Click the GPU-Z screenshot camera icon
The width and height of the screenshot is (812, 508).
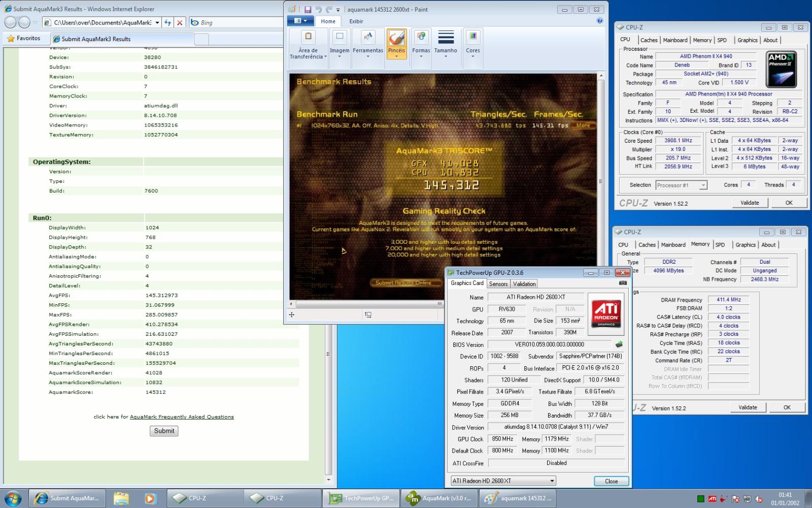[623, 283]
